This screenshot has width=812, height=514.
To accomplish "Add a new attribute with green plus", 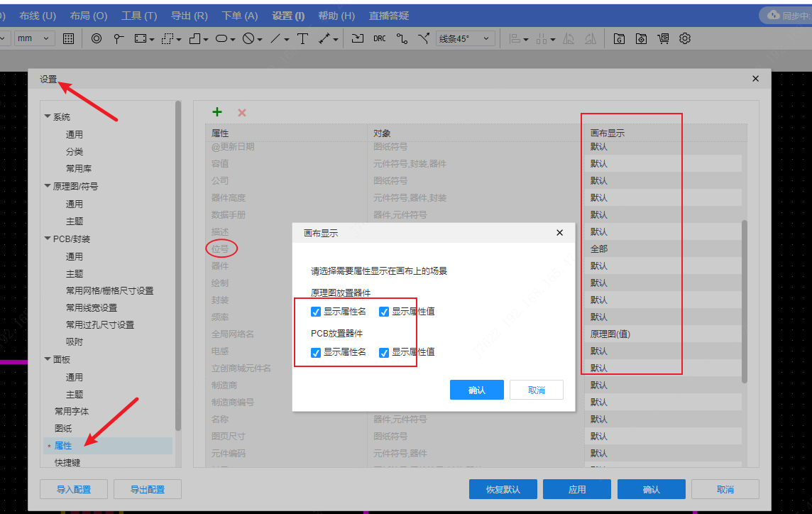I will pyautogui.click(x=217, y=112).
